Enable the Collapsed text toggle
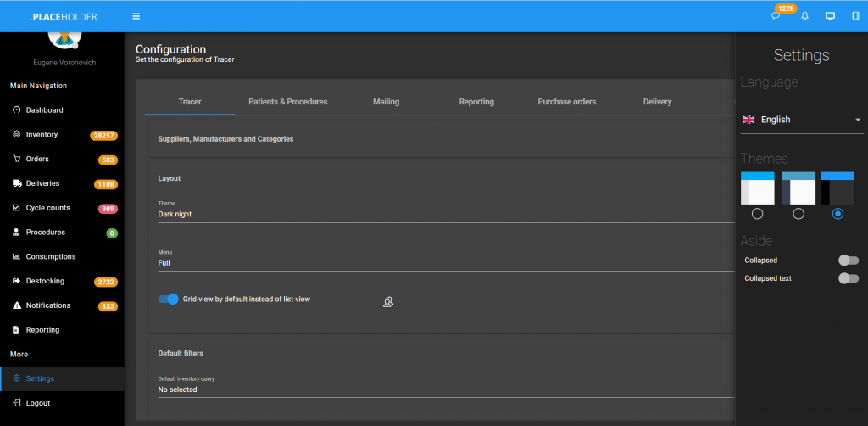The image size is (868, 426). (848, 278)
